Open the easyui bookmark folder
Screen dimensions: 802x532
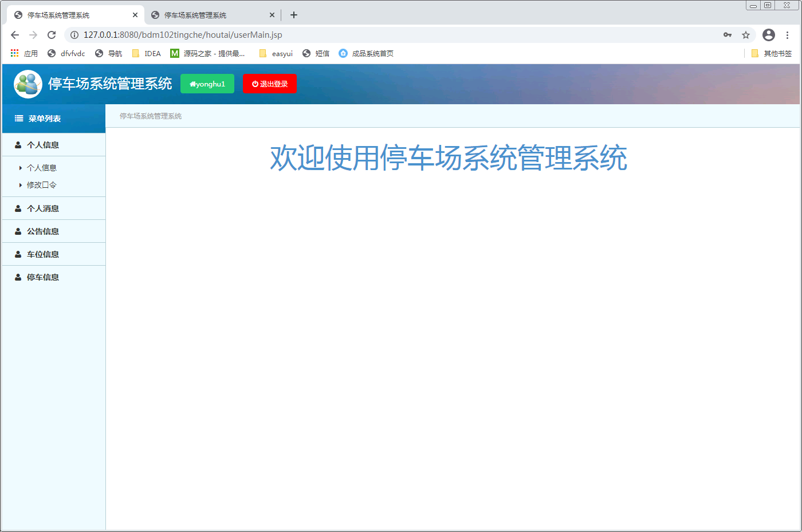tap(276, 53)
